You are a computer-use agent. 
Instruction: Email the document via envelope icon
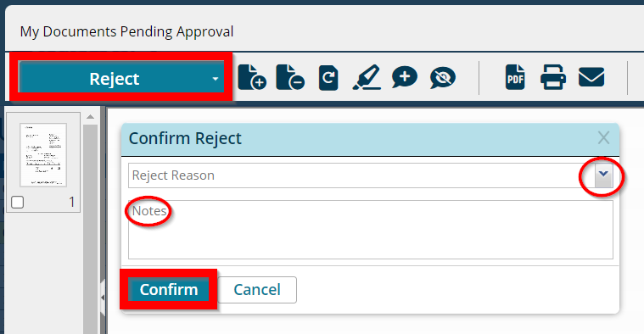point(591,77)
